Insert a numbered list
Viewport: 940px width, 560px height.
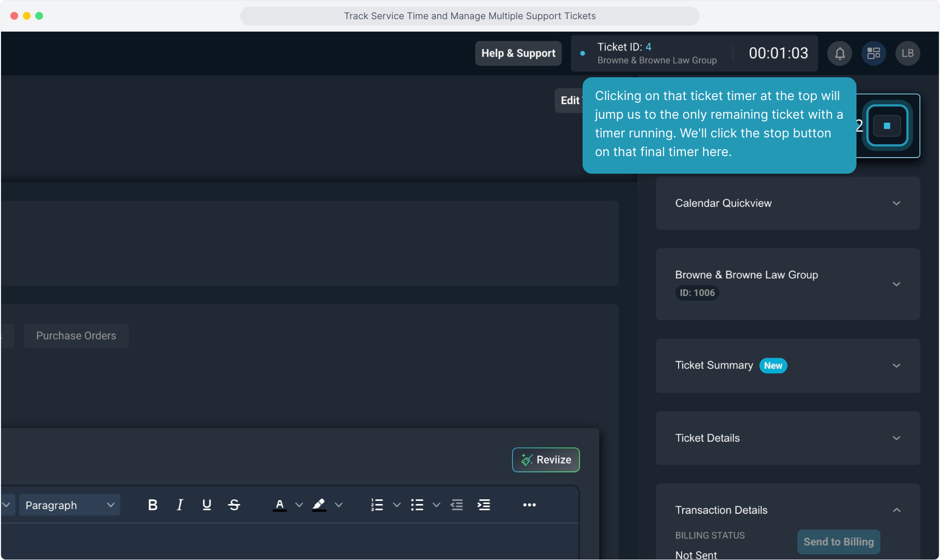coord(377,505)
